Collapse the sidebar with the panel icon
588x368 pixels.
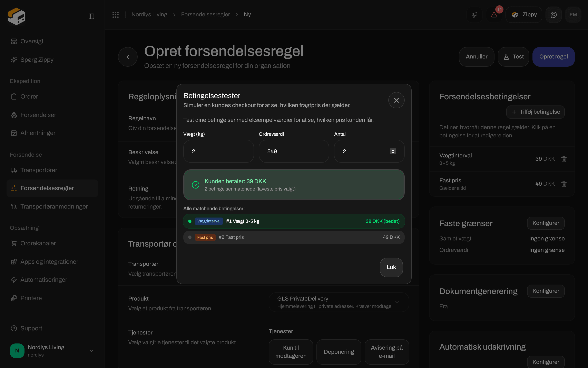[91, 16]
